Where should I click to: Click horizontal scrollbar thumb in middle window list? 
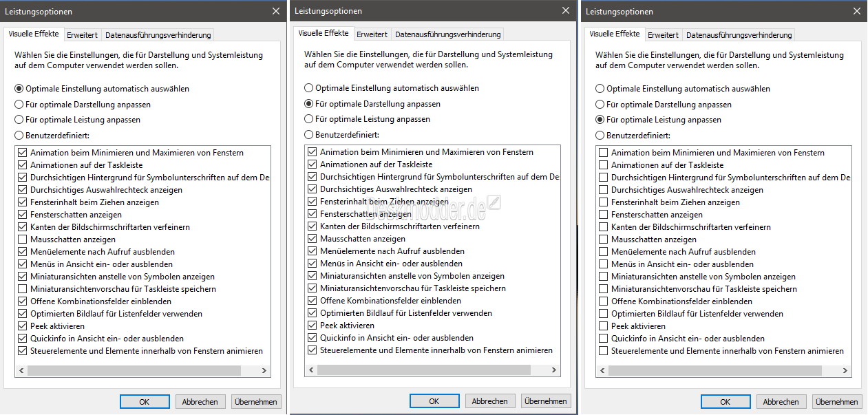(x=423, y=370)
